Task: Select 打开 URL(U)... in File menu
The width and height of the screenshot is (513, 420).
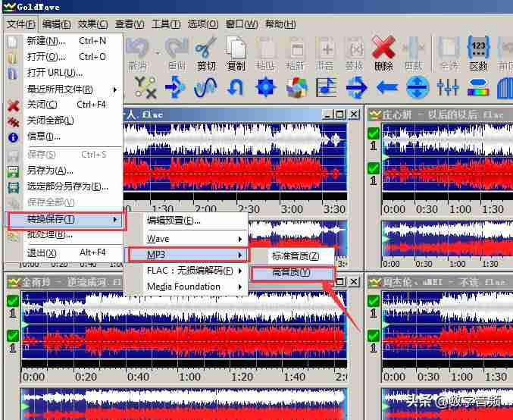Action: pos(65,73)
